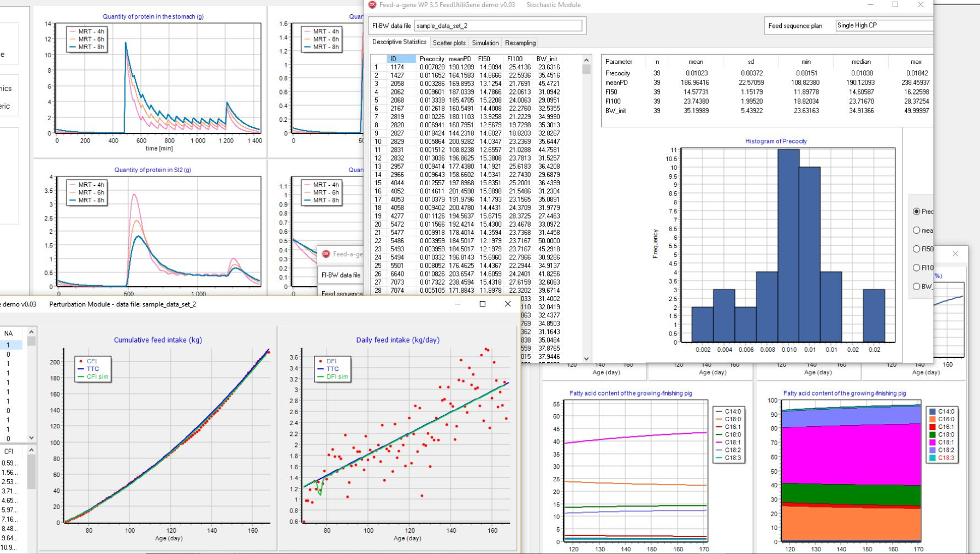Image resolution: width=980 pixels, height=554 pixels.
Task: Maximize the Perturbation Module window
Action: click(483, 304)
